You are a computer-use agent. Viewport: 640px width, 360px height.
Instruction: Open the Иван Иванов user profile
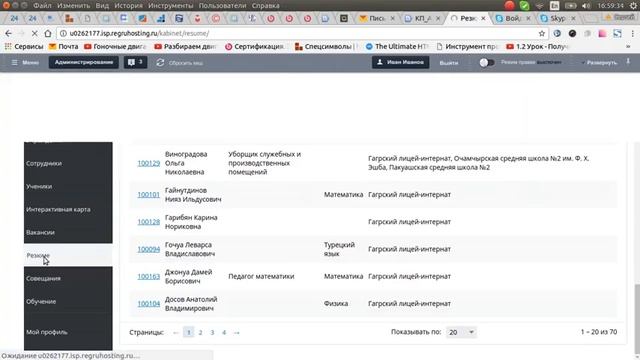400,62
